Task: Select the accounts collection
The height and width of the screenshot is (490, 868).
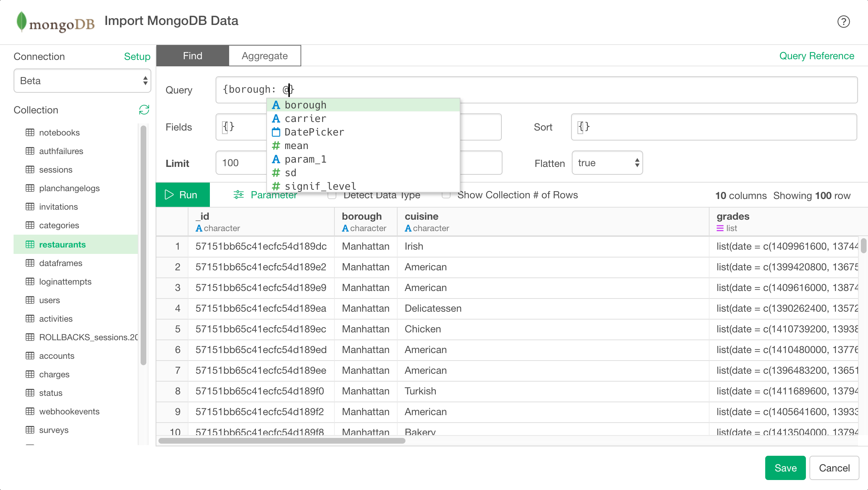Action: 76,356
